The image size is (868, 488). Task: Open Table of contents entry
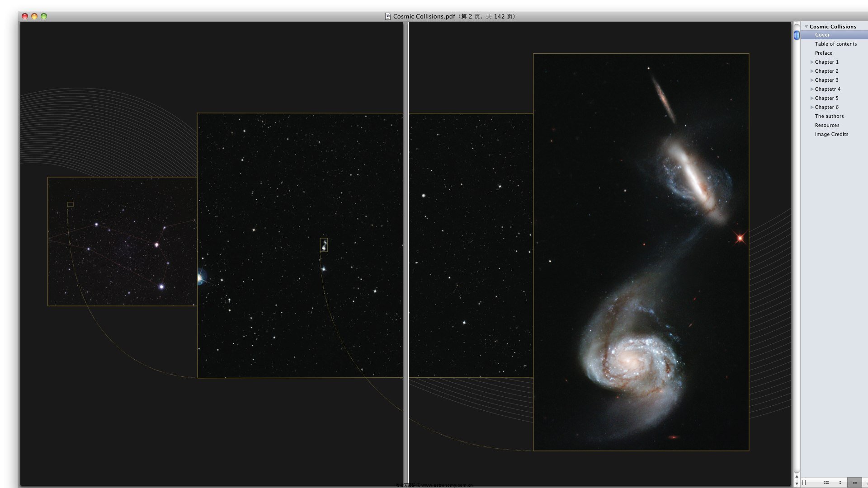pos(835,44)
